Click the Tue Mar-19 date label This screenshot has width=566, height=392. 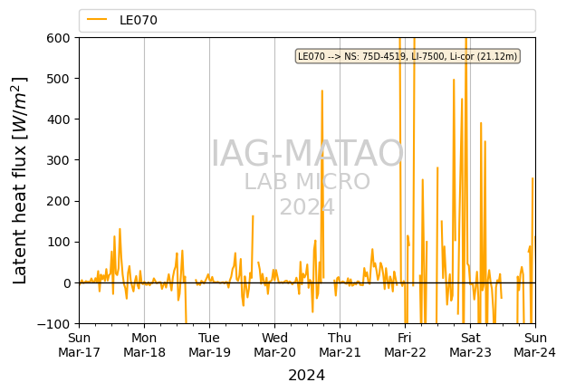coord(209,345)
